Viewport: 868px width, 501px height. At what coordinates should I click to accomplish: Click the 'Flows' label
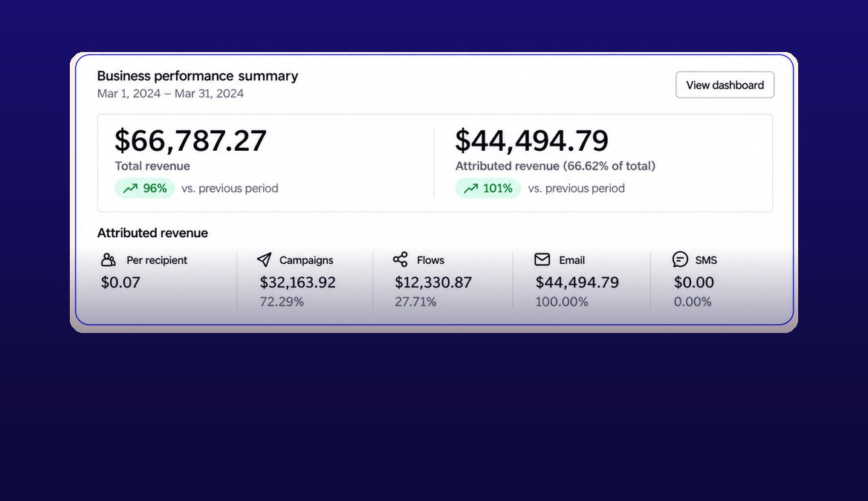click(x=431, y=260)
